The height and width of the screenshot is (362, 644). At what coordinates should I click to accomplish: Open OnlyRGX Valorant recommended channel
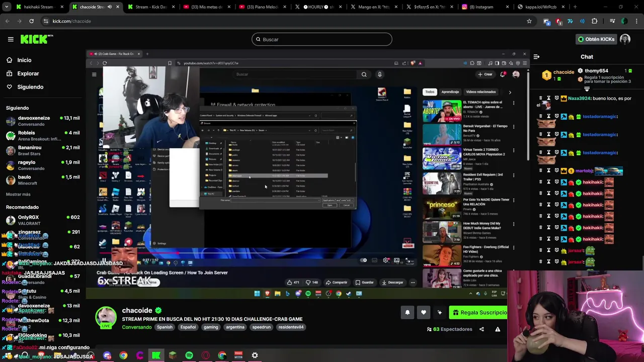tap(43, 220)
